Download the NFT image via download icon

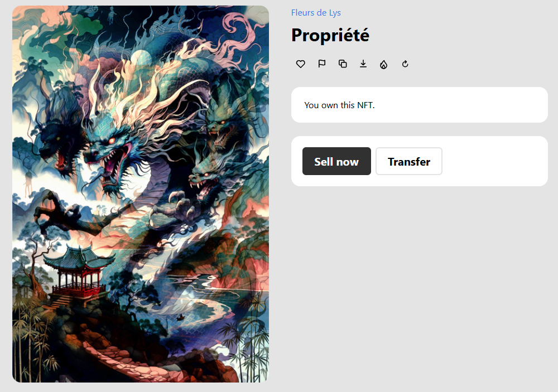[363, 64]
